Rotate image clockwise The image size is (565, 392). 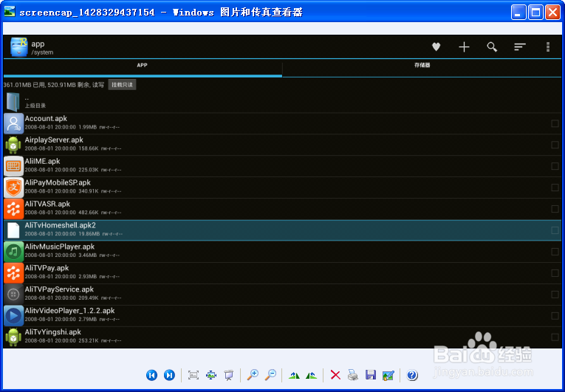click(294, 376)
